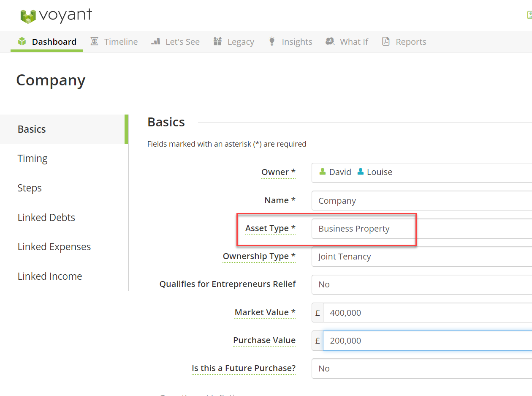Click the Purchase Value label

264,341
